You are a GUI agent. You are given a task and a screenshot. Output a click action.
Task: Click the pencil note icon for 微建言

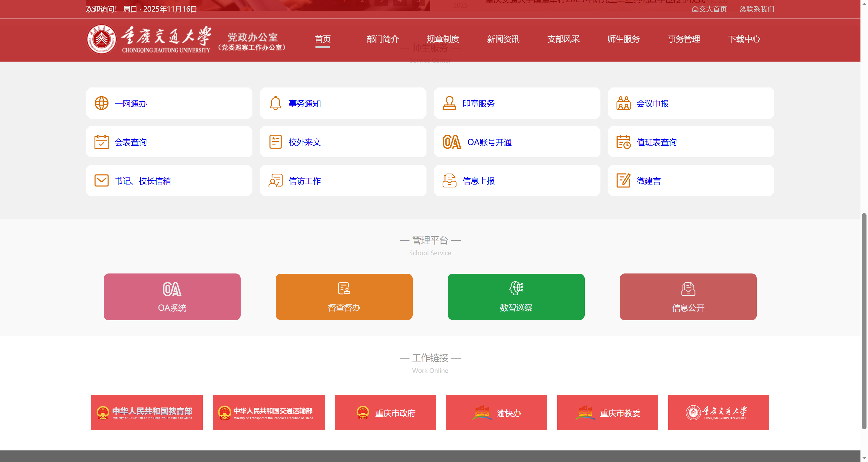tap(623, 181)
